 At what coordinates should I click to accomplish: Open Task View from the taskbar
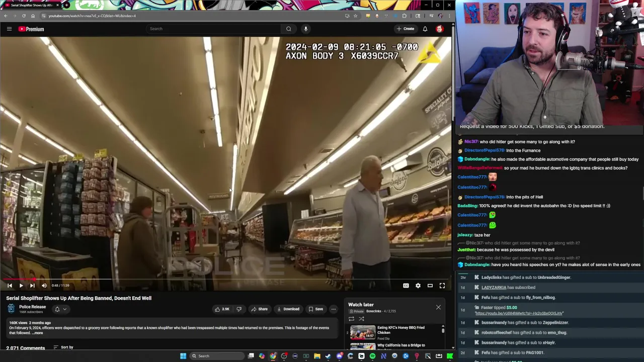coord(251,356)
